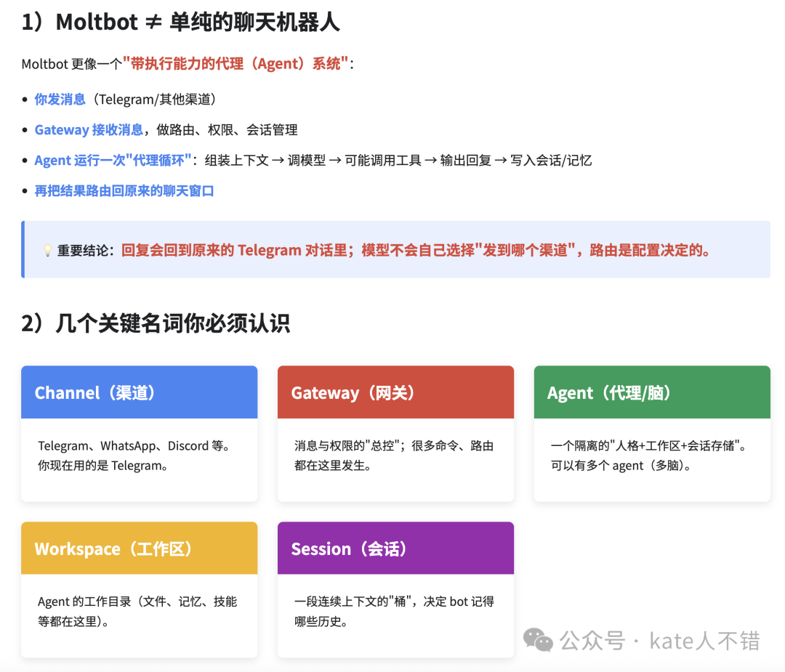This screenshot has width=785, height=672.
Task: Click the '再把结果路由回原来的聊天窗口' link
Action: [x=124, y=191]
